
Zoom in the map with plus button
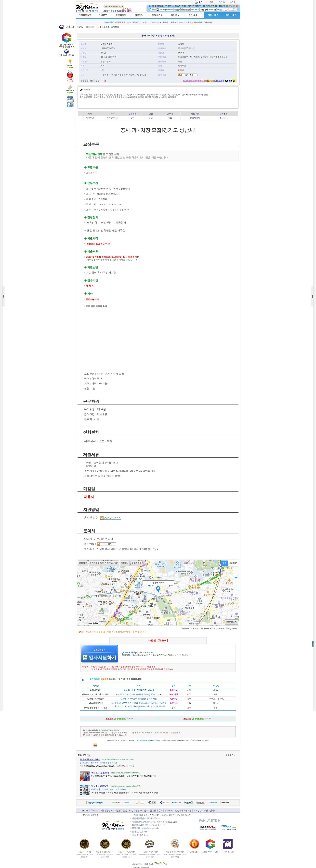pos(236,569)
